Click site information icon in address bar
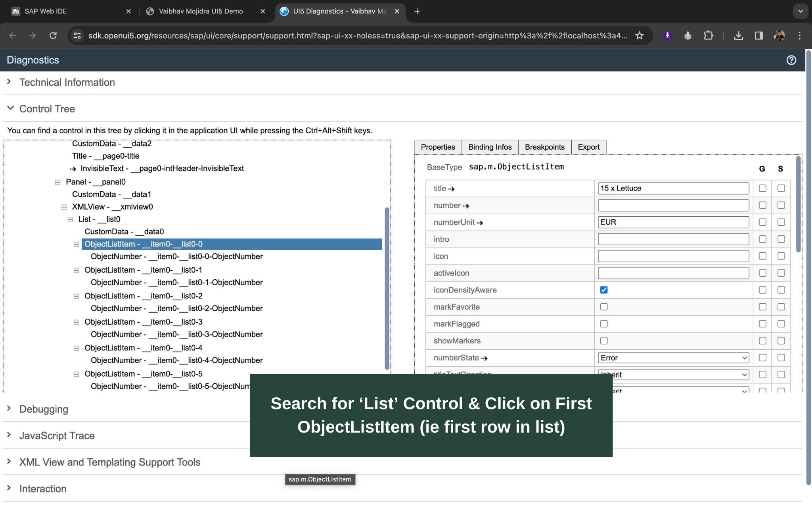The width and height of the screenshot is (812, 508). point(77,36)
